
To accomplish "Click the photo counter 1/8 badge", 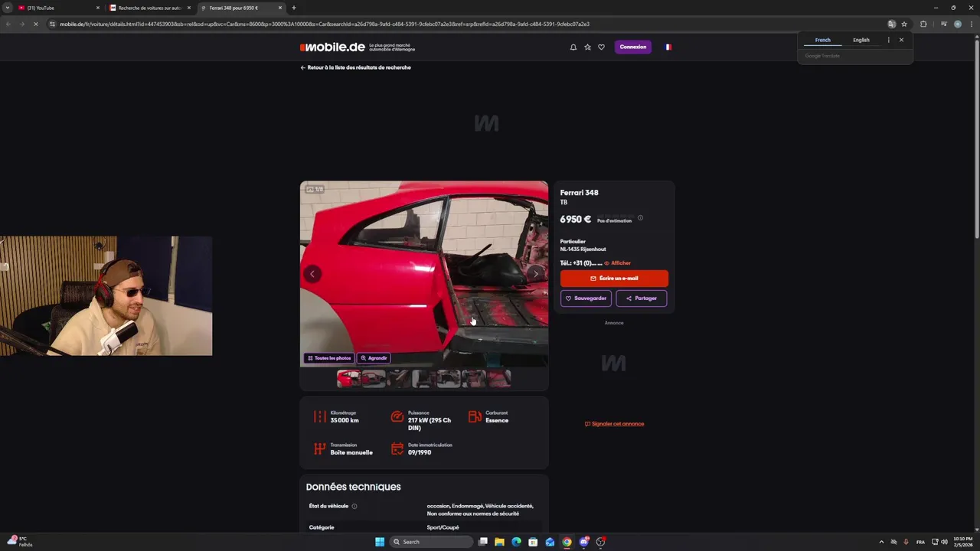I will (x=315, y=189).
